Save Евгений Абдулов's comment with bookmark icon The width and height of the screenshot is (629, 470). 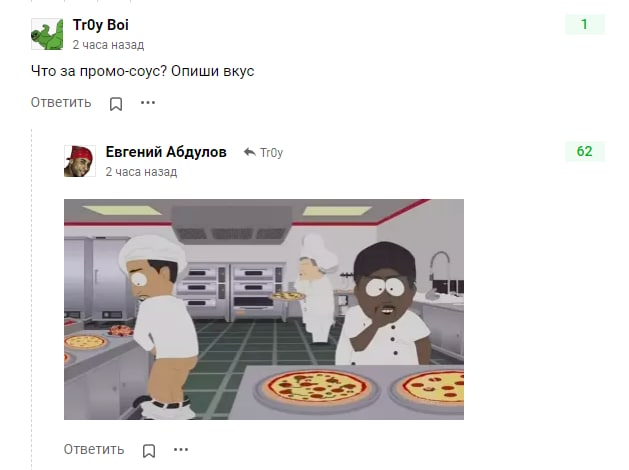[149, 450]
